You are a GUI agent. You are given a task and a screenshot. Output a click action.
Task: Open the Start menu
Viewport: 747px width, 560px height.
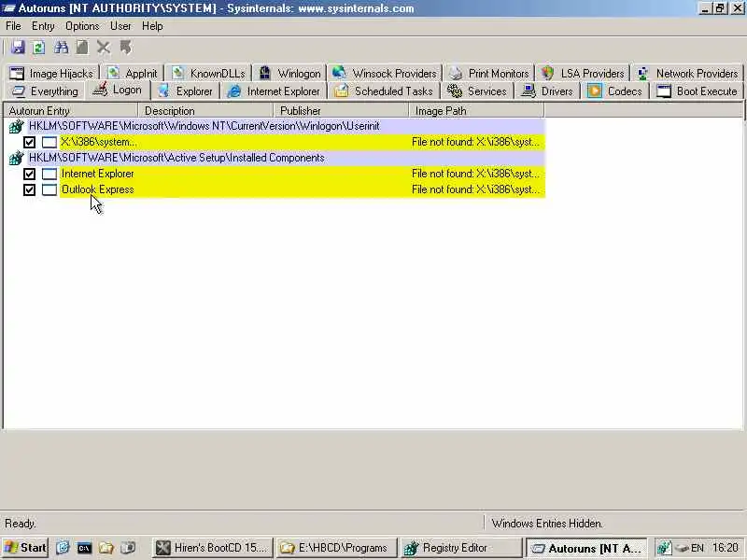(x=26, y=548)
